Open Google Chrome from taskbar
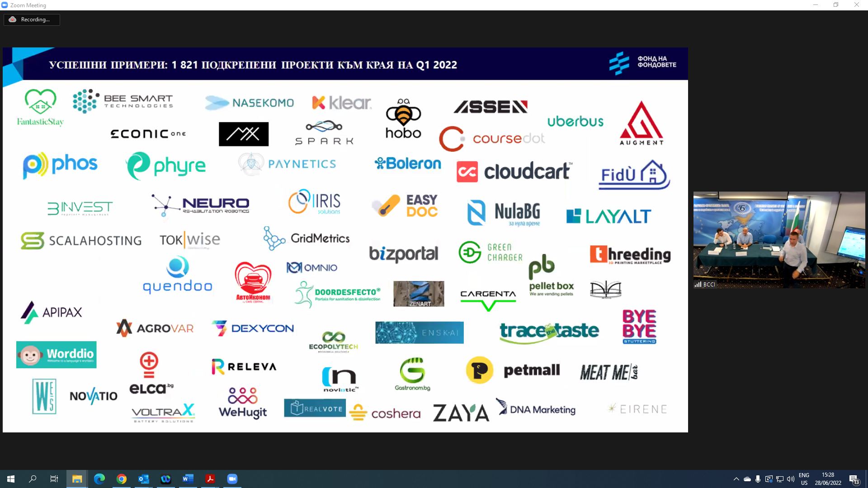 (x=121, y=479)
